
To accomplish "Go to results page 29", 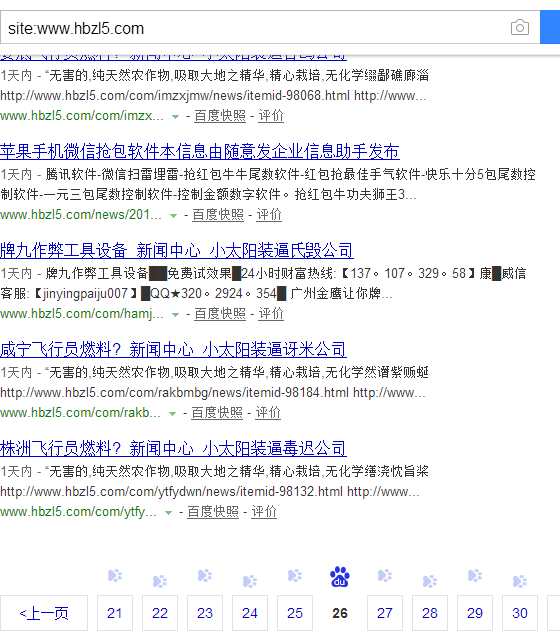I will [475, 613].
